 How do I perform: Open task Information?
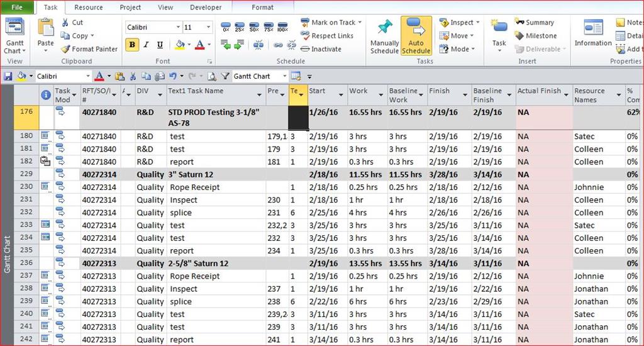tap(593, 33)
